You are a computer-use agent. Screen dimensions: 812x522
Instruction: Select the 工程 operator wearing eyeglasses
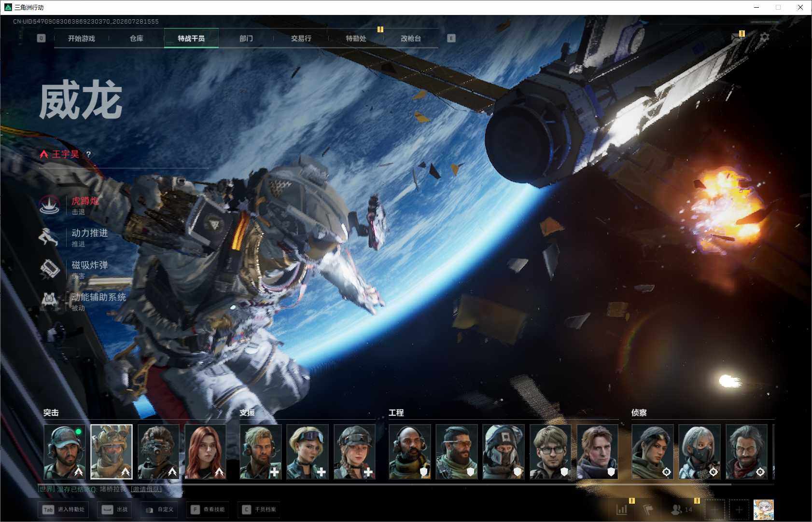[x=550, y=452]
